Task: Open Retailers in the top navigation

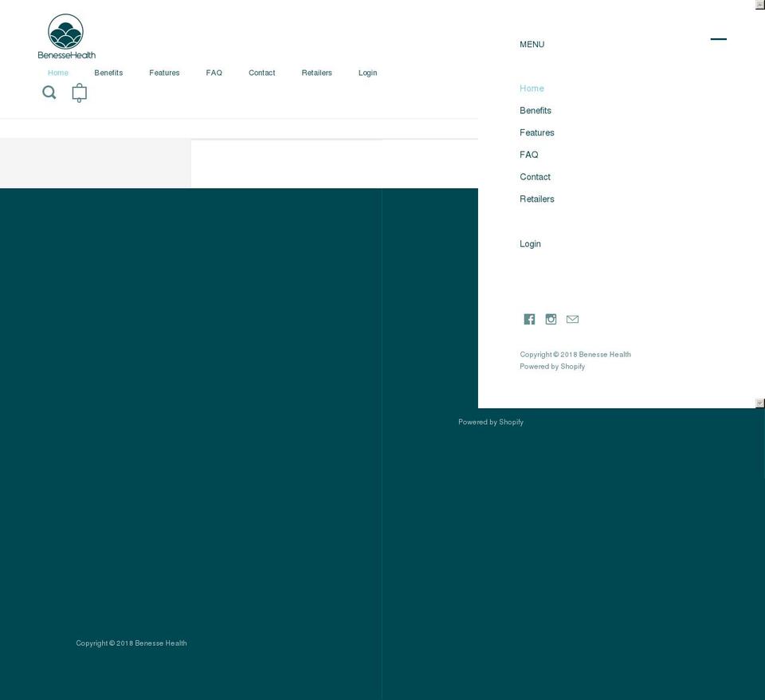Action: 316,73
